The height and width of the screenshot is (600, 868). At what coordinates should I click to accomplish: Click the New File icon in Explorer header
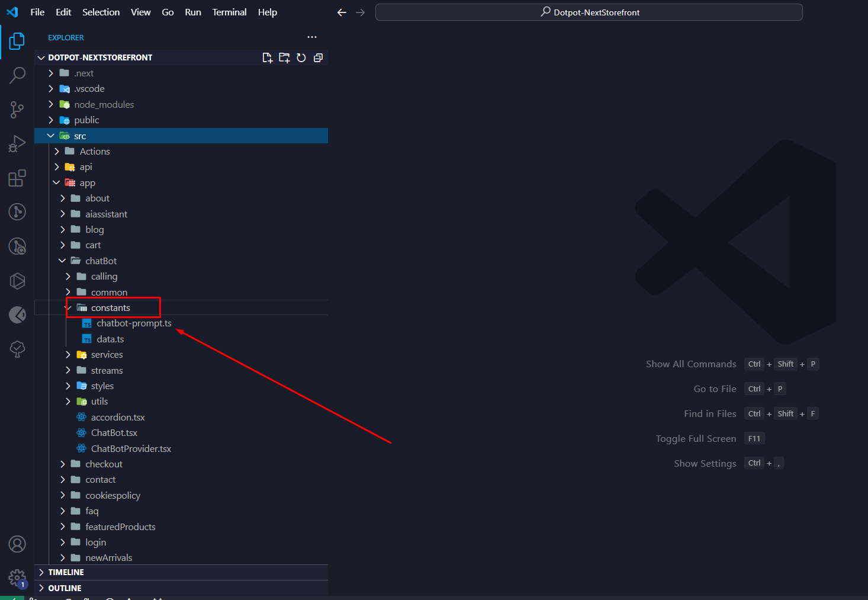(x=268, y=57)
